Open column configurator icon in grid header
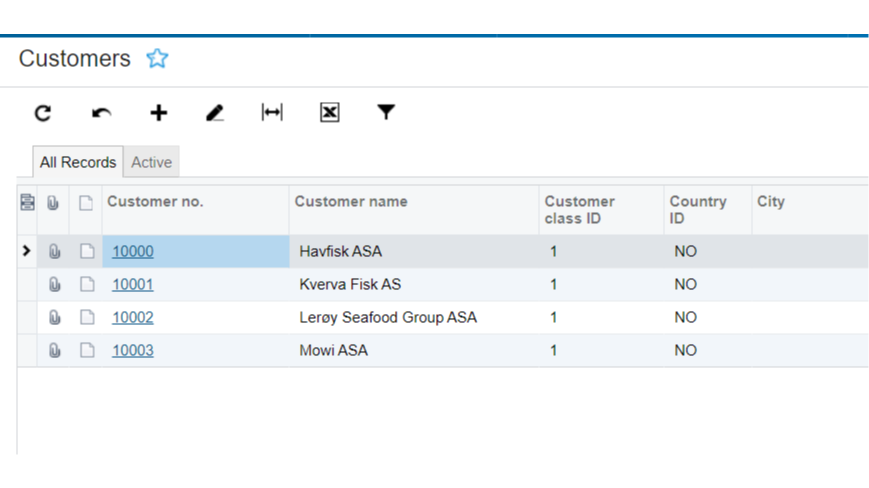 coord(27,203)
